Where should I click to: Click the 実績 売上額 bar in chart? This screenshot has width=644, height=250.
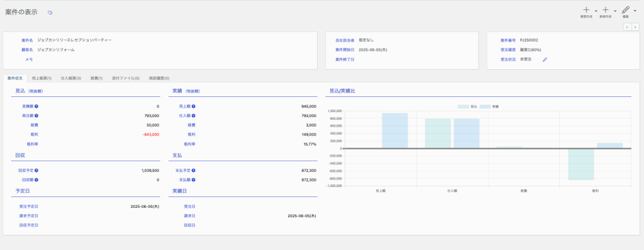pyautogui.click(x=395, y=130)
